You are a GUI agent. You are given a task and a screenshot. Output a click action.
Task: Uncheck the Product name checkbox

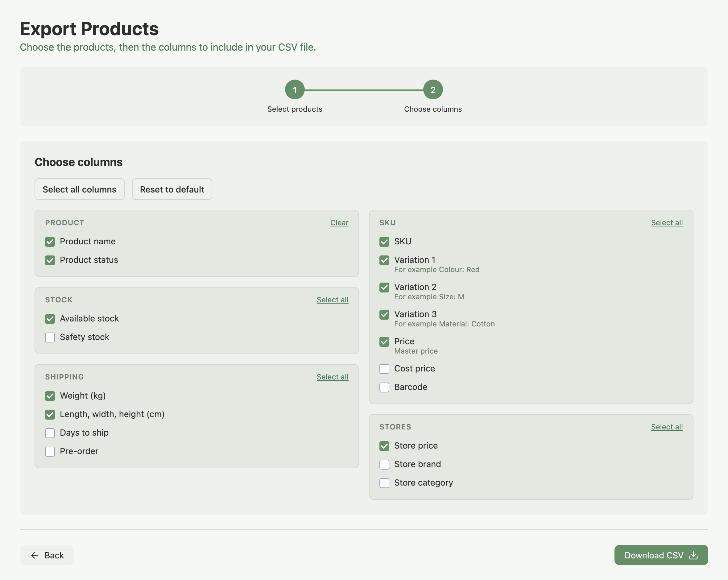pyautogui.click(x=50, y=242)
